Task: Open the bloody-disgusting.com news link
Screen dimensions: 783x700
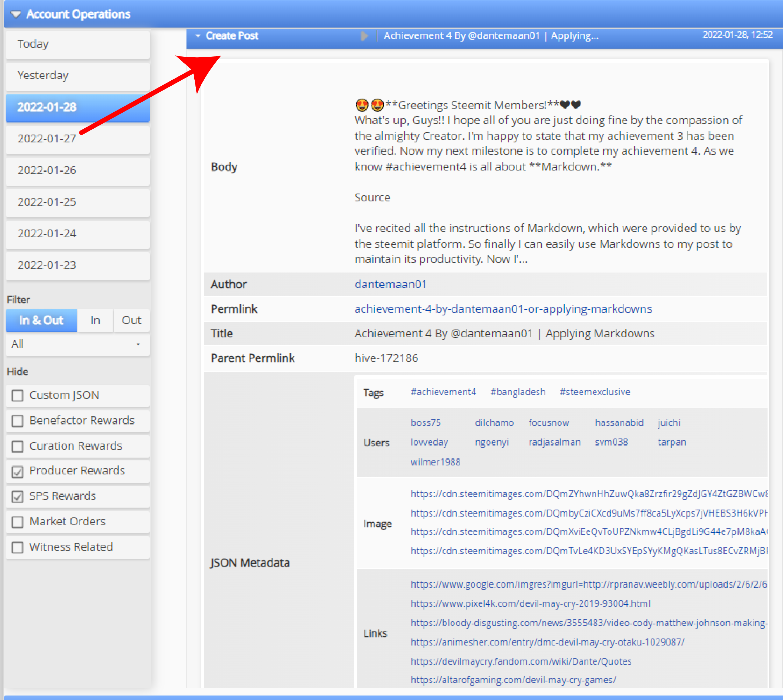Action: tap(589, 623)
